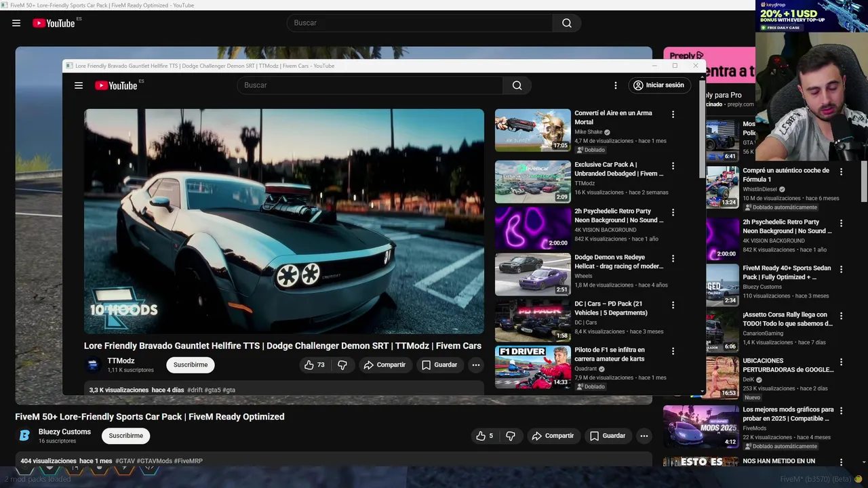The image size is (868, 488).
Task: Open options for 'DC | Cars – PD Pack' video
Action: [673, 305]
